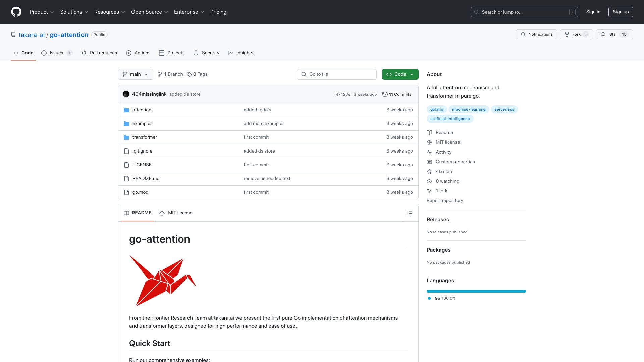Switch to the MIT license README tab
The height and width of the screenshot is (362, 644).
176,213
